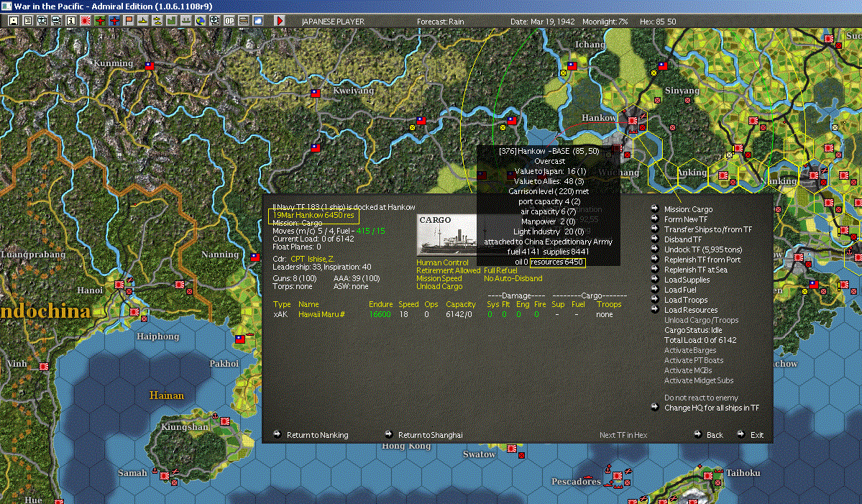Open commander CPT Ishise, Z.

(312, 259)
